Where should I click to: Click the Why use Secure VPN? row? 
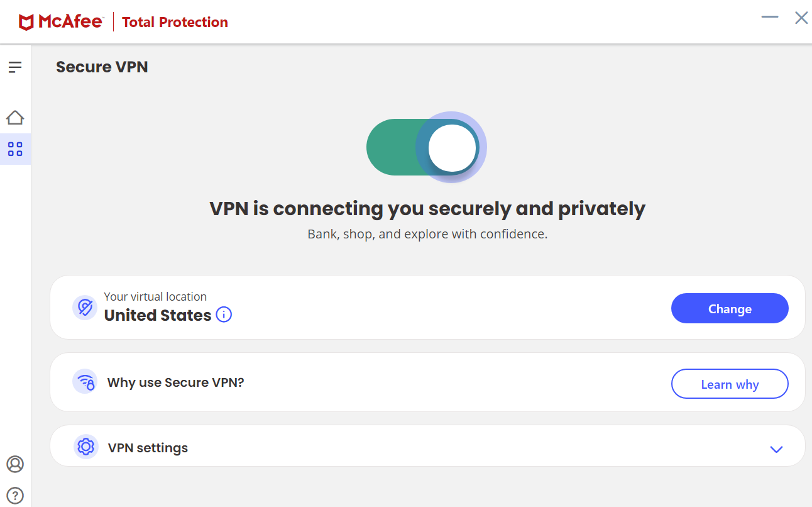coord(427,382)
